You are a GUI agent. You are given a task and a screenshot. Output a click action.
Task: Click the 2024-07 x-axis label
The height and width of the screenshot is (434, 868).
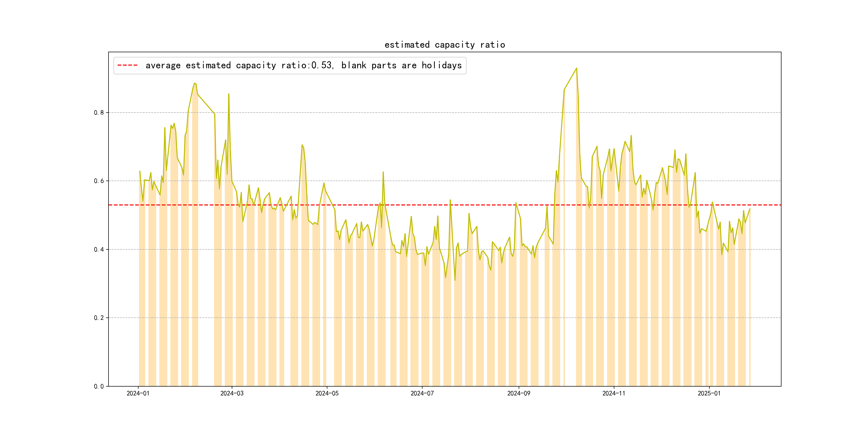coord(422,393)
